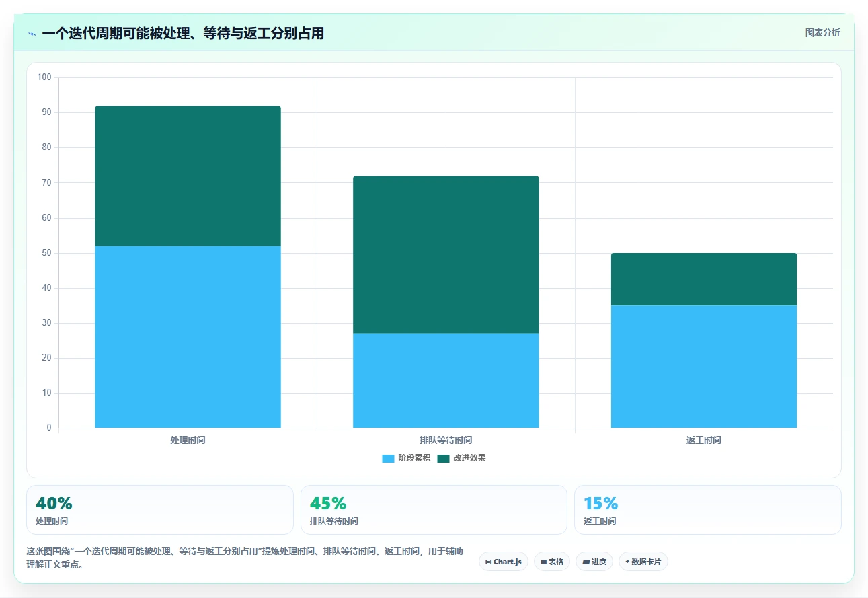Click the 排队等待时间 x-axis label

pos(446,440)
